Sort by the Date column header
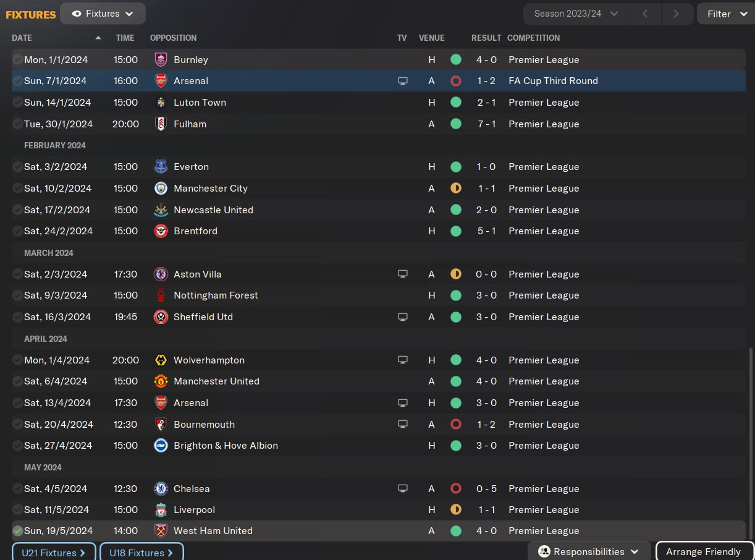This screenshot has height=560, width=755. pyautogui.click(x=22, y=38)
